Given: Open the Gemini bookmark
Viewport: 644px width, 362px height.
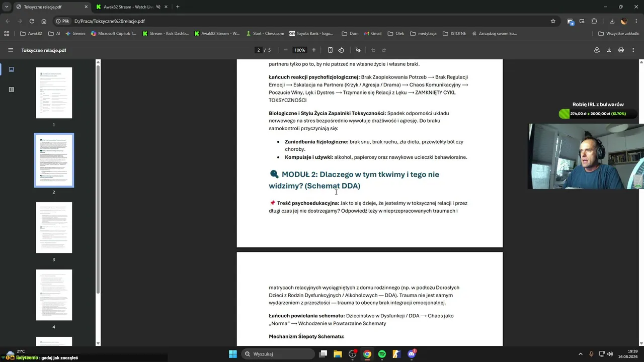Looking at the screenshot, I should pyautogui.click(x=75, y=34).
